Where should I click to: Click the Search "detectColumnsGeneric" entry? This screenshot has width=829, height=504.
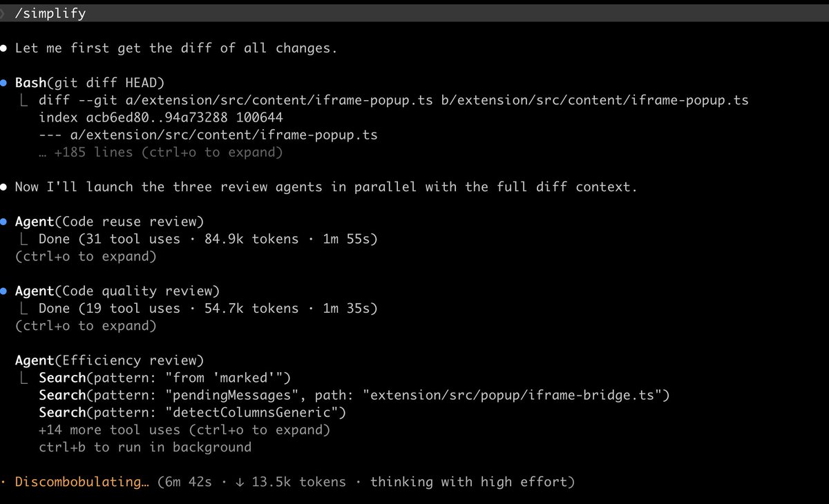(192, 413)
